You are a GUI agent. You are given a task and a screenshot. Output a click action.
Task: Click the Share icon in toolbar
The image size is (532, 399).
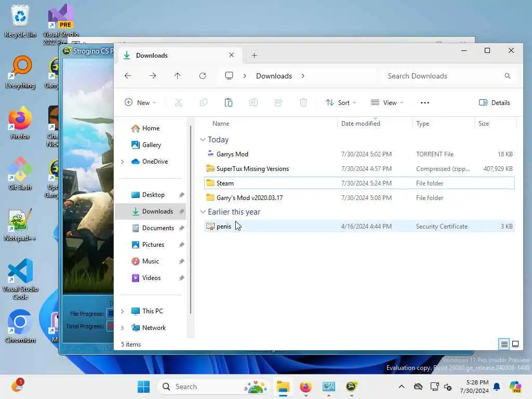(x=278, y=102)
